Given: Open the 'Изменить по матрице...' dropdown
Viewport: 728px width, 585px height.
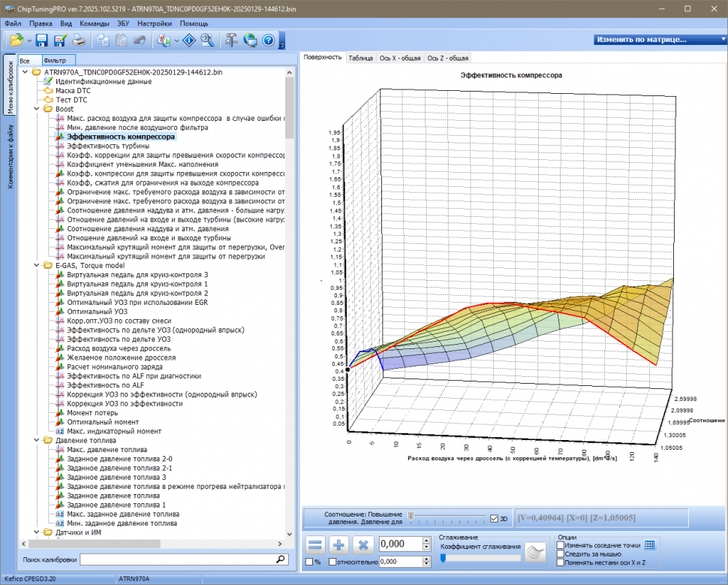Looking at the screenshot, I should 658,40.
